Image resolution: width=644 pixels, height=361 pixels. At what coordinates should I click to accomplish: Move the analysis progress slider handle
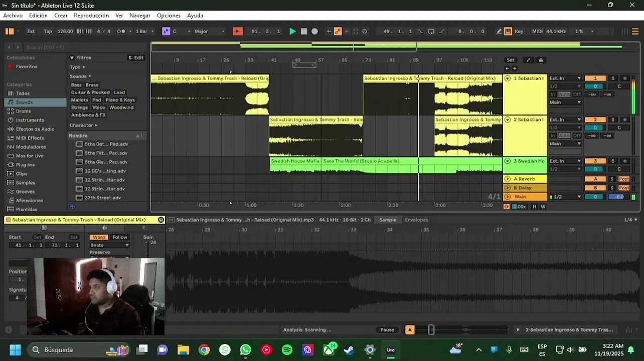coord(431,330)
